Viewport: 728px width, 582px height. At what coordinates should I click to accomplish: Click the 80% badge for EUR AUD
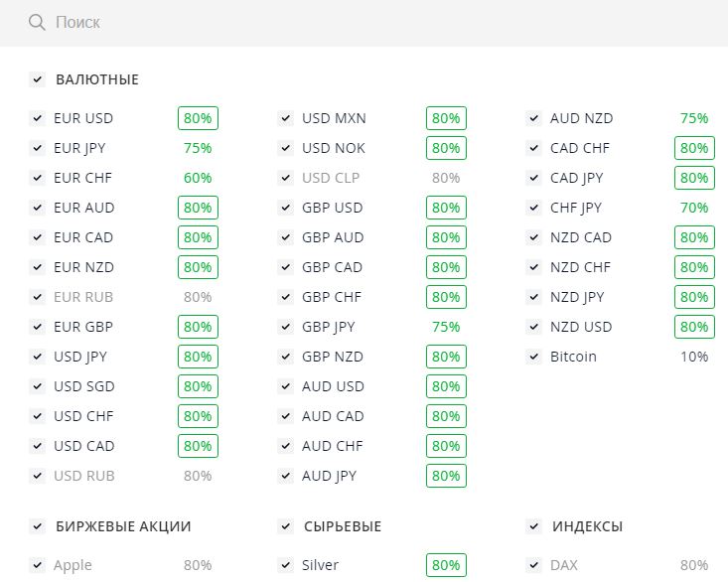[198, 208]
